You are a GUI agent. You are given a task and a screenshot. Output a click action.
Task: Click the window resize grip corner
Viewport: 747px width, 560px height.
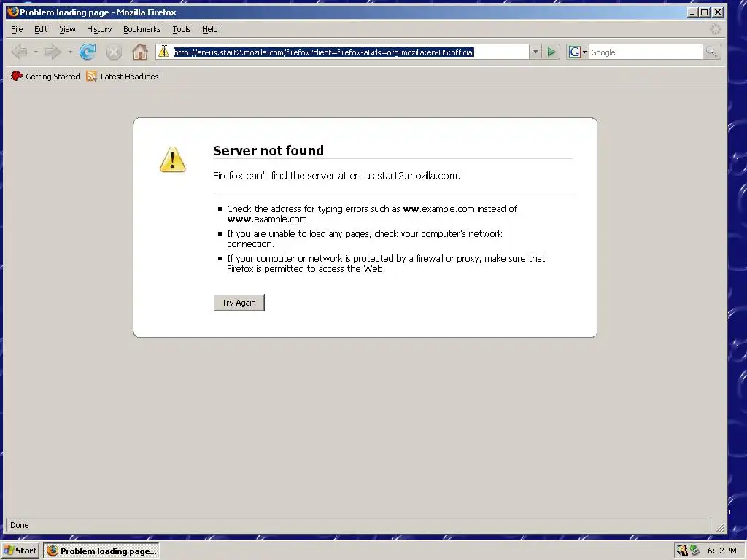click(x=720, y=527)
